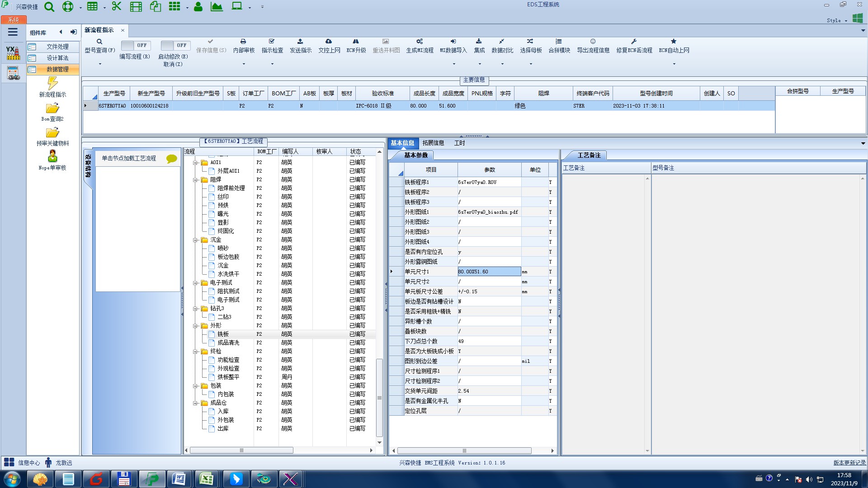Click the 生成MI流程 gears icon
The width and height of the screenshot is (868, 488).
(x=420, y=42)
